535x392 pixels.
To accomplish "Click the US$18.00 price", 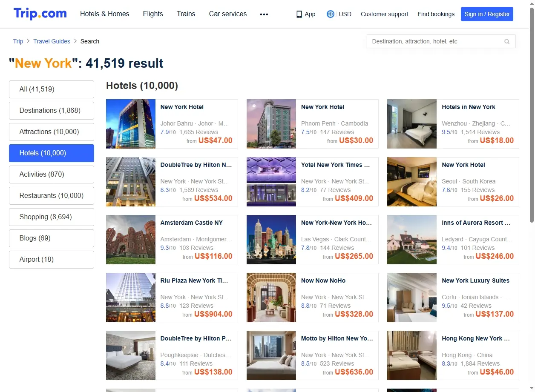I will click(x=497, y=140).
